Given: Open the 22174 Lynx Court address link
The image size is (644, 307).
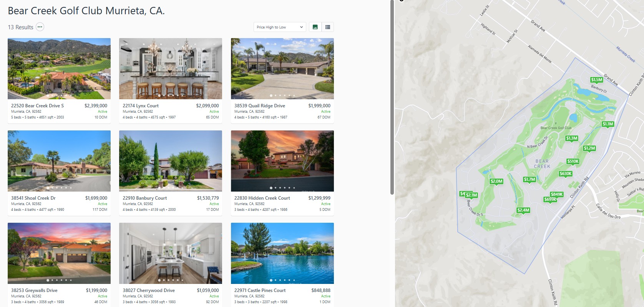Looking at the screenshot, I should tap(141, 106).
